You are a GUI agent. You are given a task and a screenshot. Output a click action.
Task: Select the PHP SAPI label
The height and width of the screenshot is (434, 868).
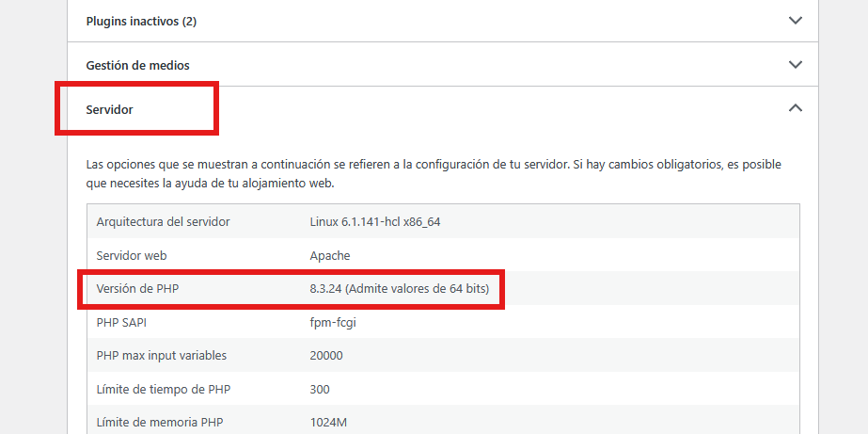(122, 322)
